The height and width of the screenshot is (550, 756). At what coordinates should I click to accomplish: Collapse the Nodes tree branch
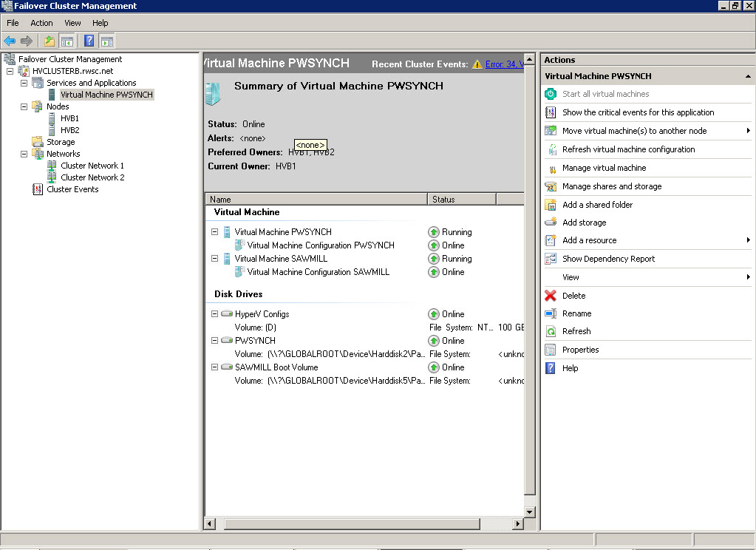click(24, 106)
